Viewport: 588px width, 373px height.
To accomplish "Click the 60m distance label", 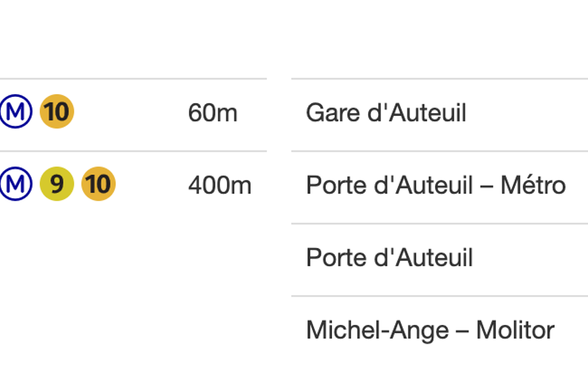I will tap(212, 113).
